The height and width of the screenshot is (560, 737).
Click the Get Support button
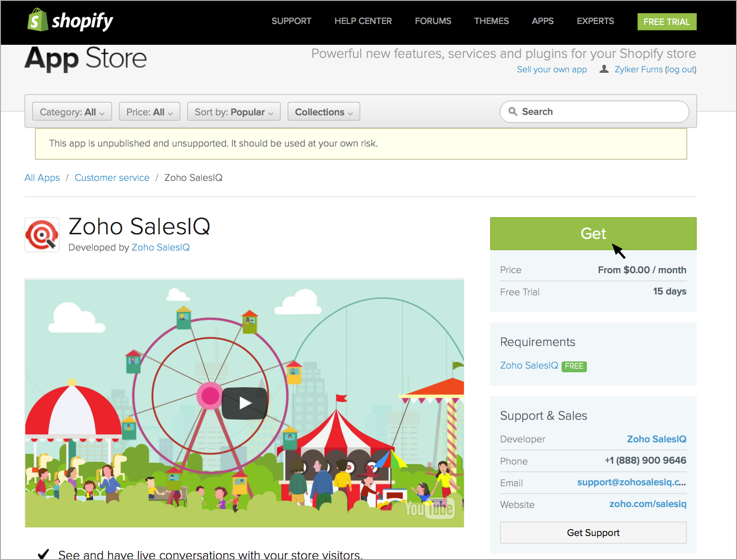pos(593,533)
